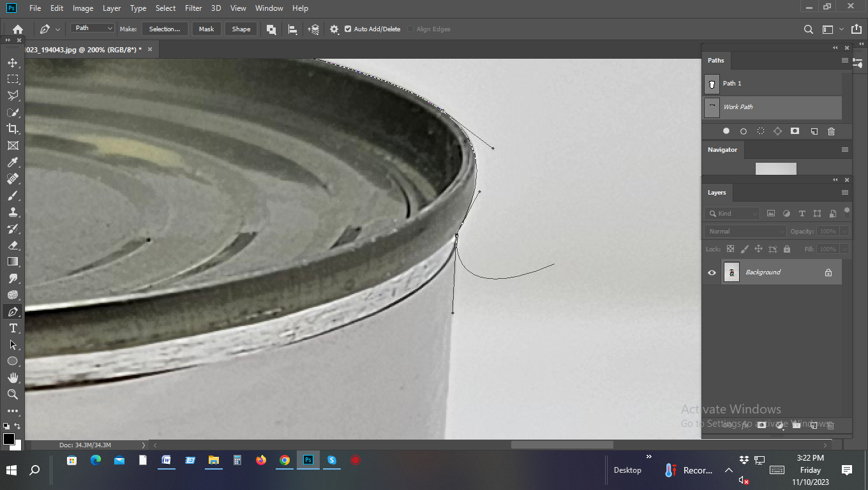Select the History Brush tool

coord(12,228)
